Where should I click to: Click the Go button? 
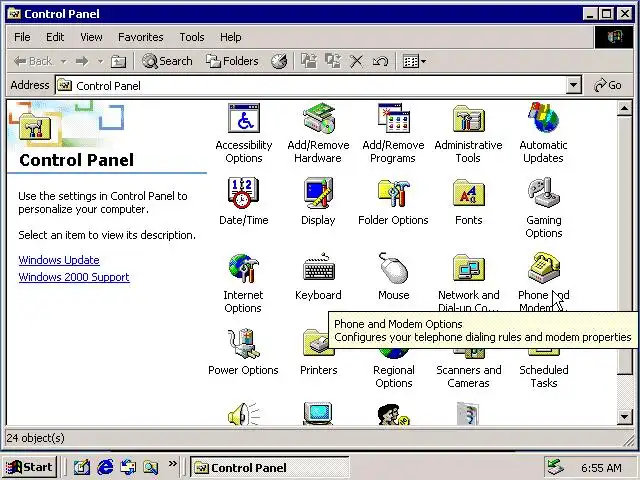[x=608, y=85]
